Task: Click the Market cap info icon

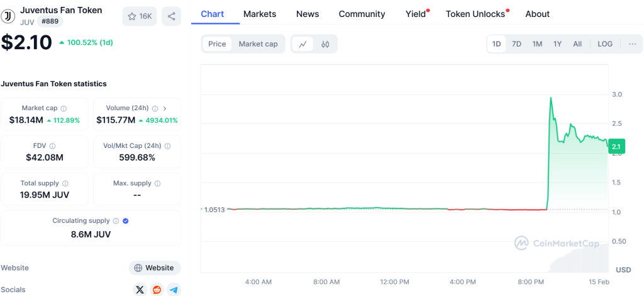Action: (64, 108)
